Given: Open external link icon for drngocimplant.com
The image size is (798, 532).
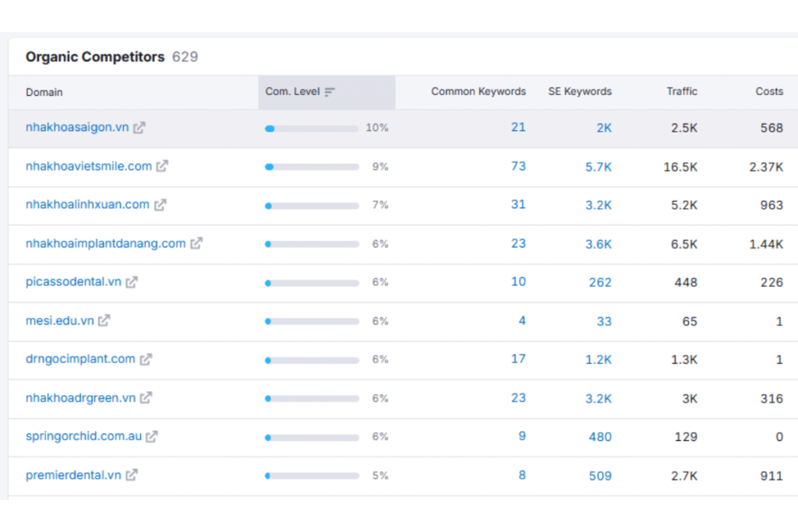Looking at the screenshot, I should [x=146, y=359].
